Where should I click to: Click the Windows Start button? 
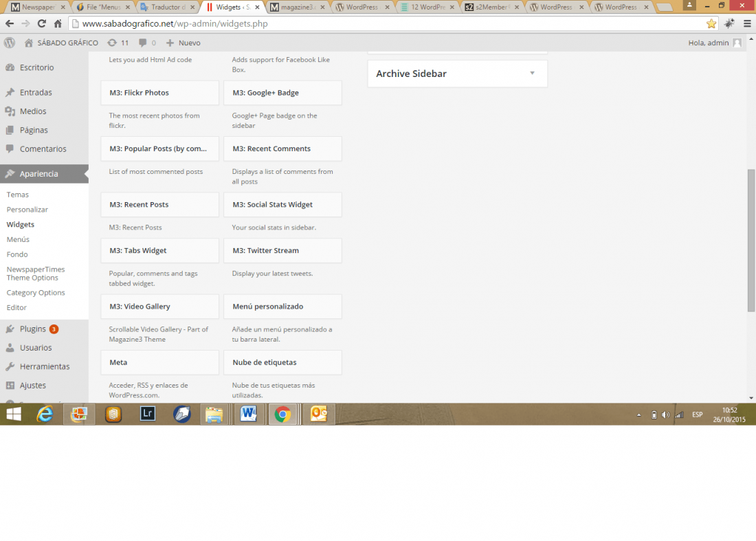(14, 415)
